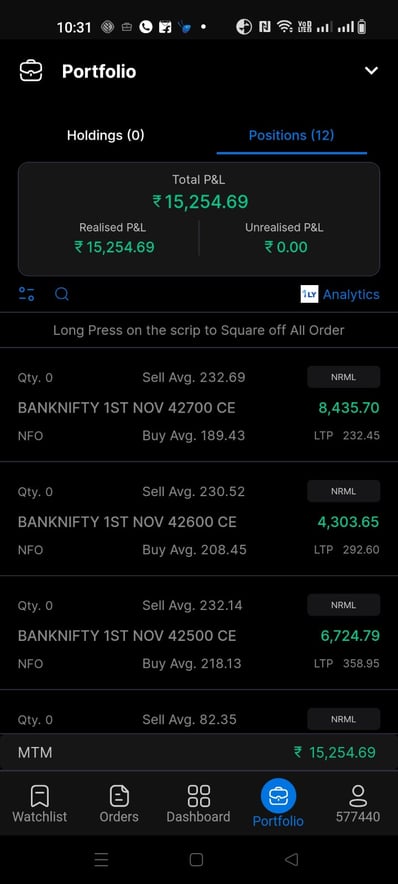This screenshot has height=884, width=398.
Task: Select the Positions (12) tab
Action: click(x=291, y=135)
